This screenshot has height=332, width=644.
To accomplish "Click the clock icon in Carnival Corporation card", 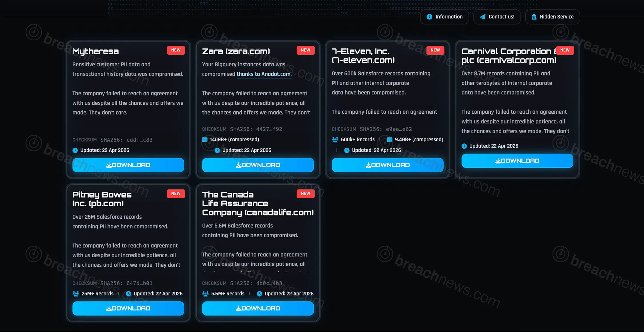I will click(464, 146).
